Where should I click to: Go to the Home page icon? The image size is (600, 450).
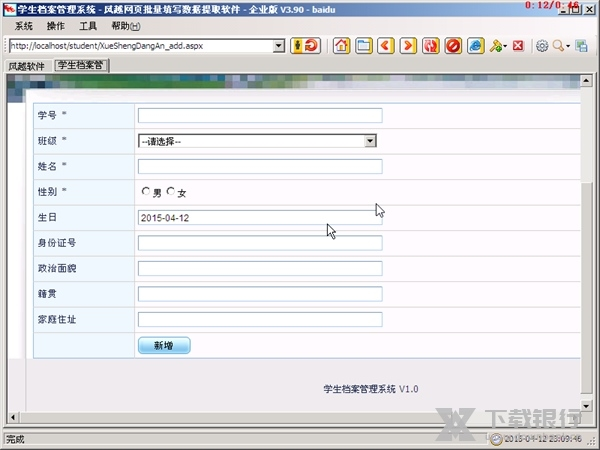(341, 46)
